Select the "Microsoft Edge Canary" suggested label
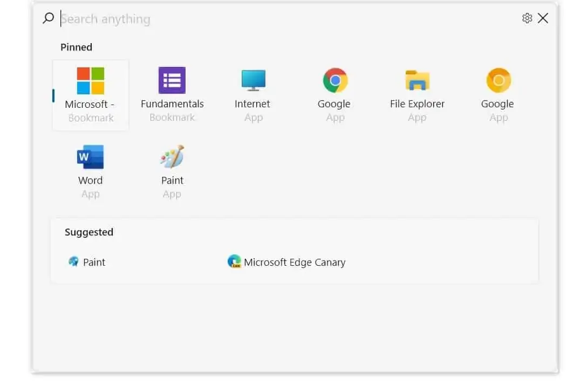Screen dimensions: 588x386 pos(295,263)
